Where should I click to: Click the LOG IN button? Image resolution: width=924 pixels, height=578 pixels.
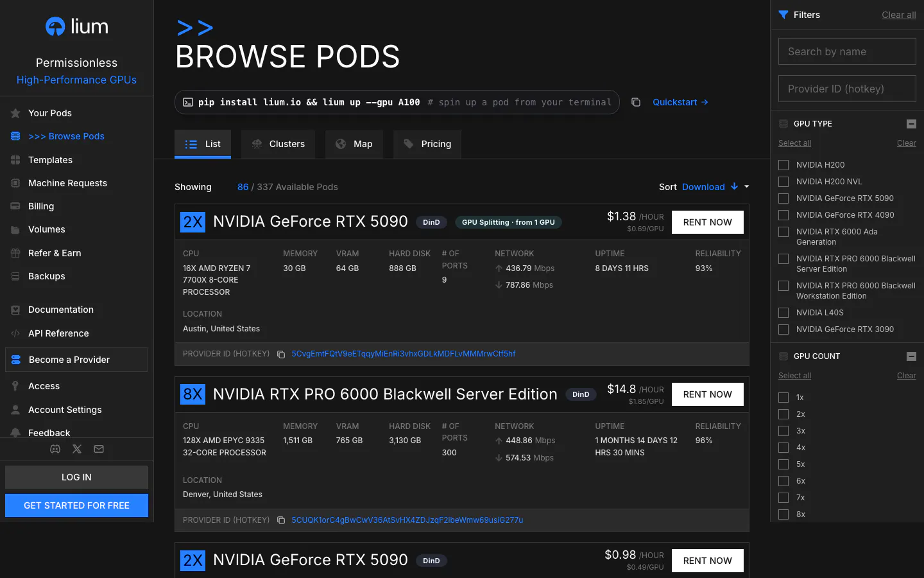pos(76,477)
